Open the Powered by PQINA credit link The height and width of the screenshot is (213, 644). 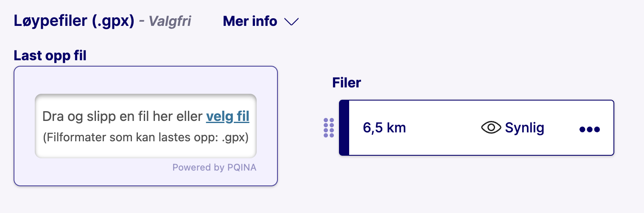(214, 168)
